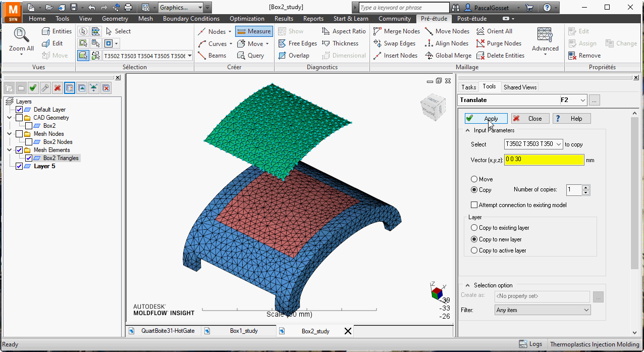Viewport: 644px width, 352px height.
Task: Toggle visibility of Box2 Triangles layer
Action: (28, 158)
